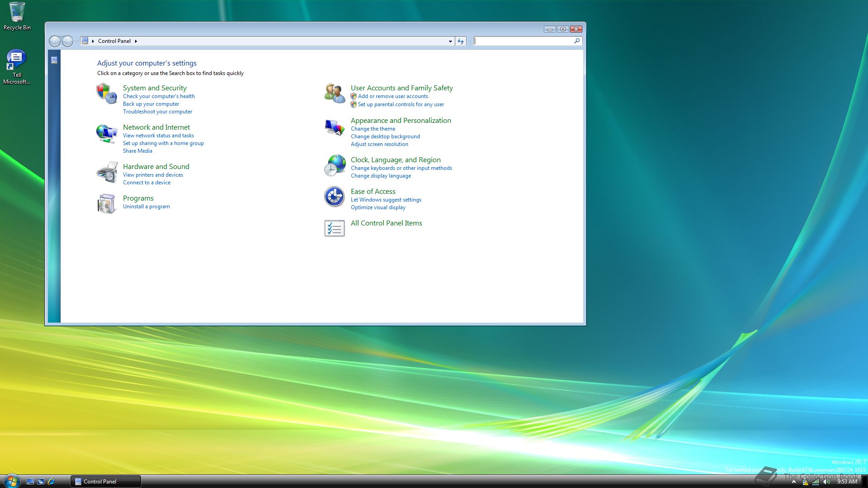Click Uninstall a program
868x488 pixels.
(146, 206)
